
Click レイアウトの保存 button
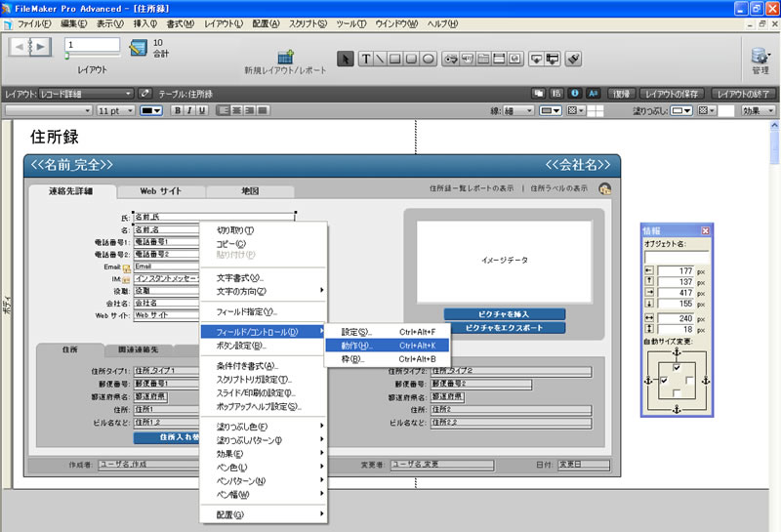pos(672,94)
